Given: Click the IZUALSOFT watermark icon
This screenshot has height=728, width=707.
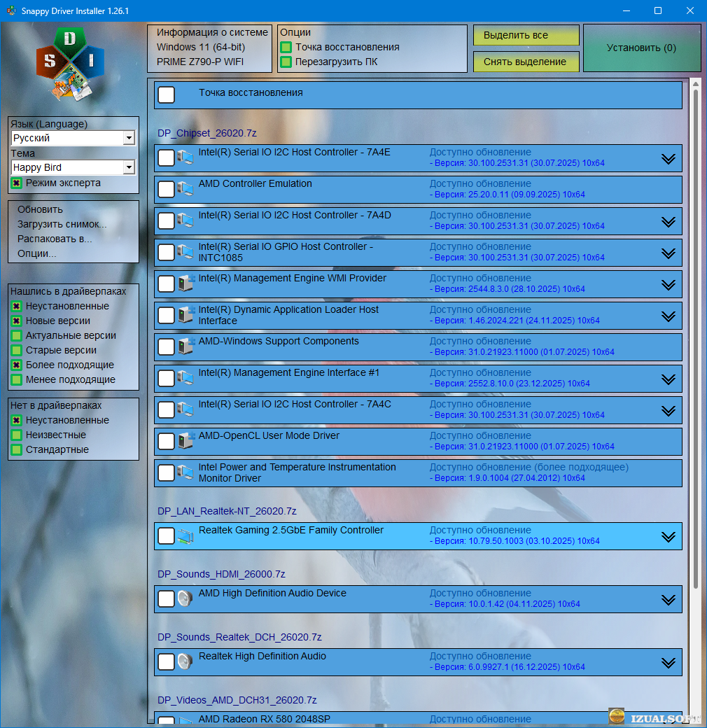Looking at the screenshot, I should 616,716.
